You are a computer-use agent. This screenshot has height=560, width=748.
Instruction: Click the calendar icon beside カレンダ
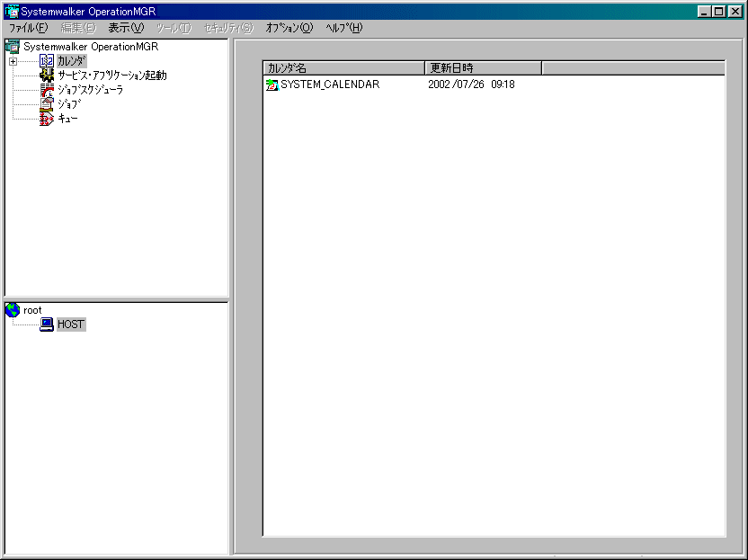tap(47, 61)
